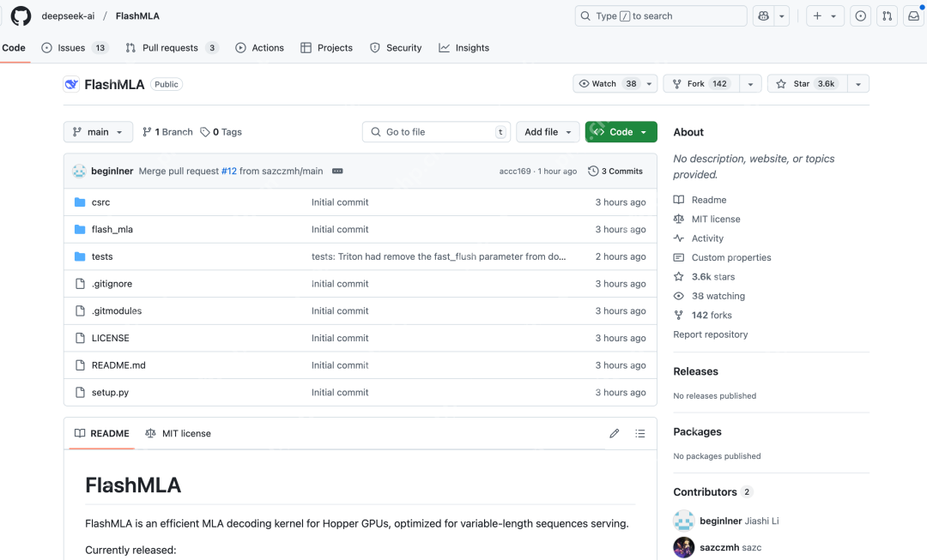The height and width of the screenshot is (560, 927).
Task: Click the pull requests icon in header
Action: point(888,16)
